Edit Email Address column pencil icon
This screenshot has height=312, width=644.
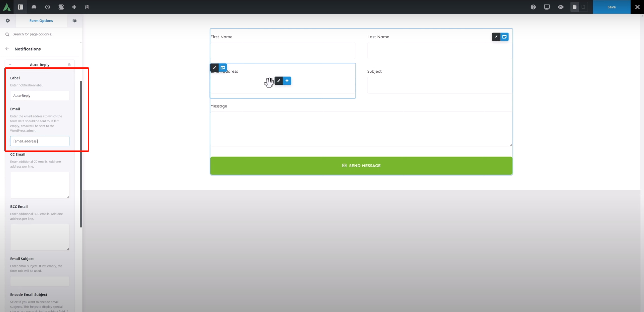(214, 68)
